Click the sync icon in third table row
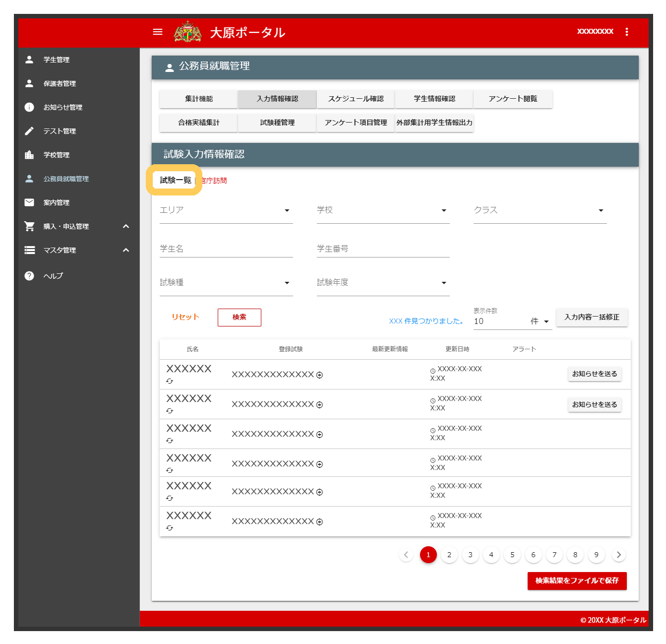The width and height of the screenshot is (666, 644). point(170,441)
